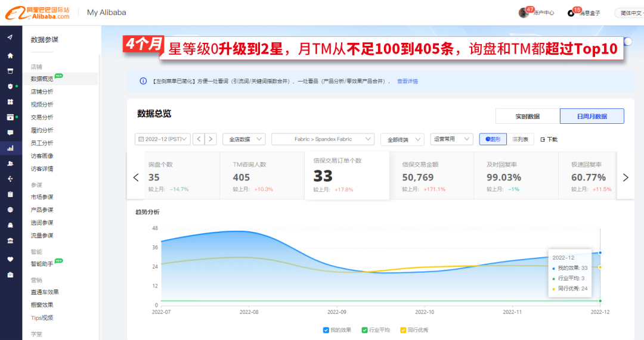Screen dimensions: 644x340
Task: Open 流量参谋 in the side menu
Action: coord(42,235)
